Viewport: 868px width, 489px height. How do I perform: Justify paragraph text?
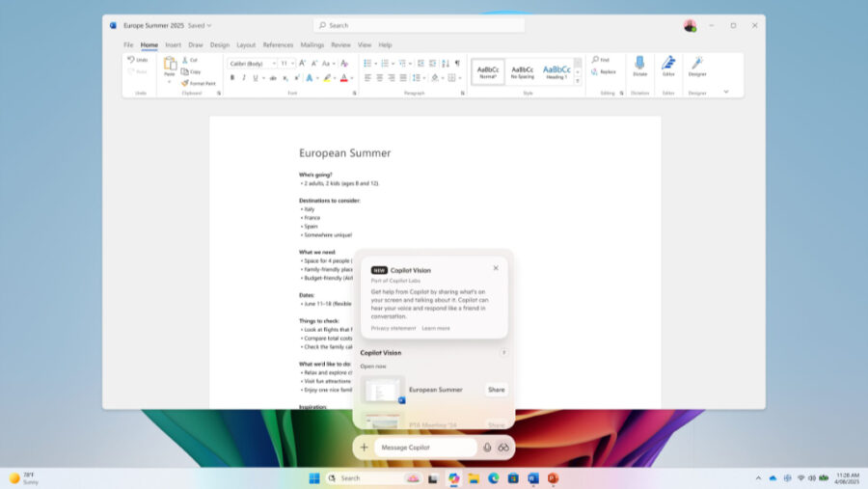(403, 78)
